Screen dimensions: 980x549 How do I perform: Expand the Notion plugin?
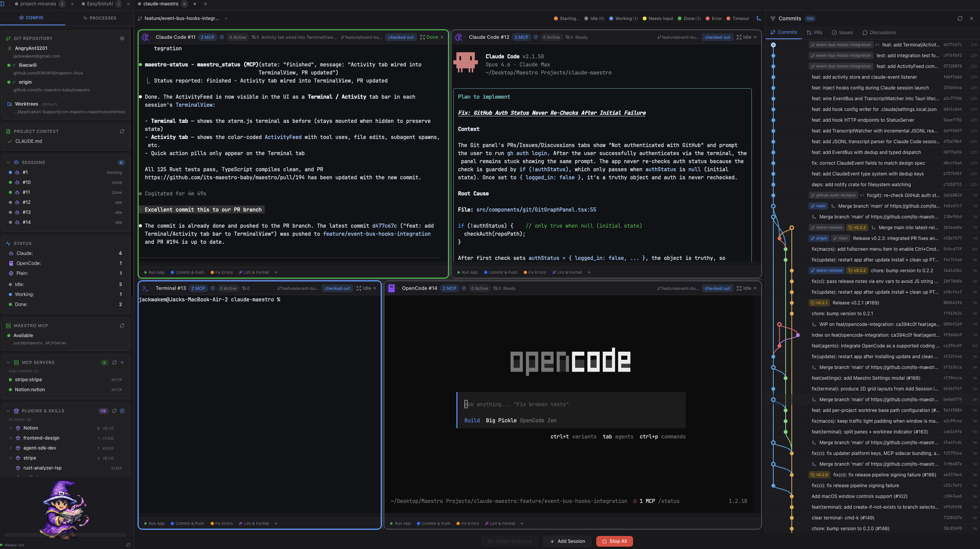click(10, 428)
